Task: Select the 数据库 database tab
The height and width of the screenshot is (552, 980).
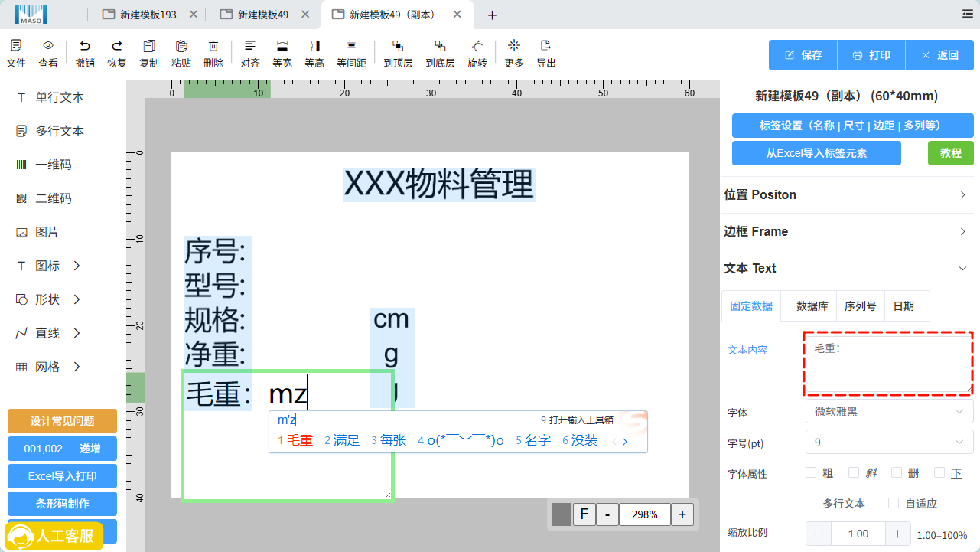Action: click(x=812, y=305)
